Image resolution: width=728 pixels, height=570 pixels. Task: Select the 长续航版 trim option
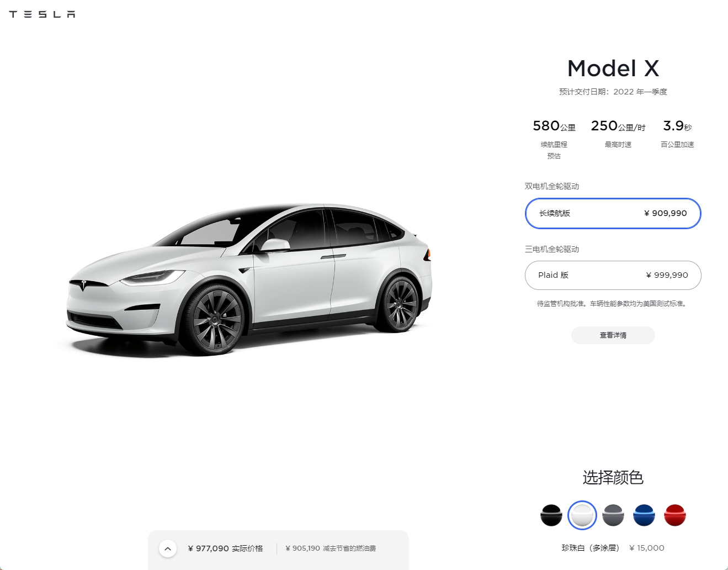tap(613, 213)
